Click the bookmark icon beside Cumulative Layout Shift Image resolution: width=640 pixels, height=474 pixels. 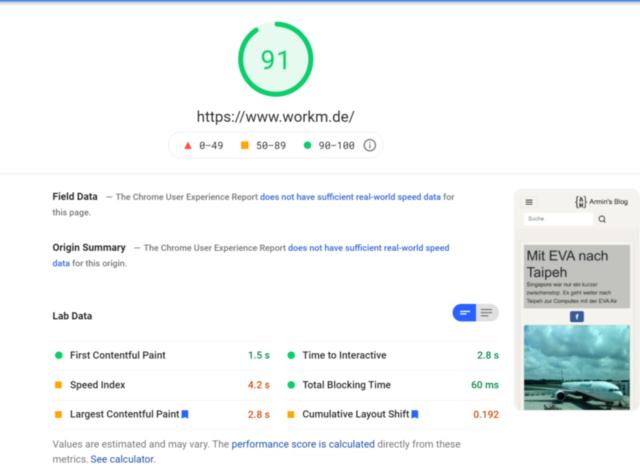tap(415, 414)
